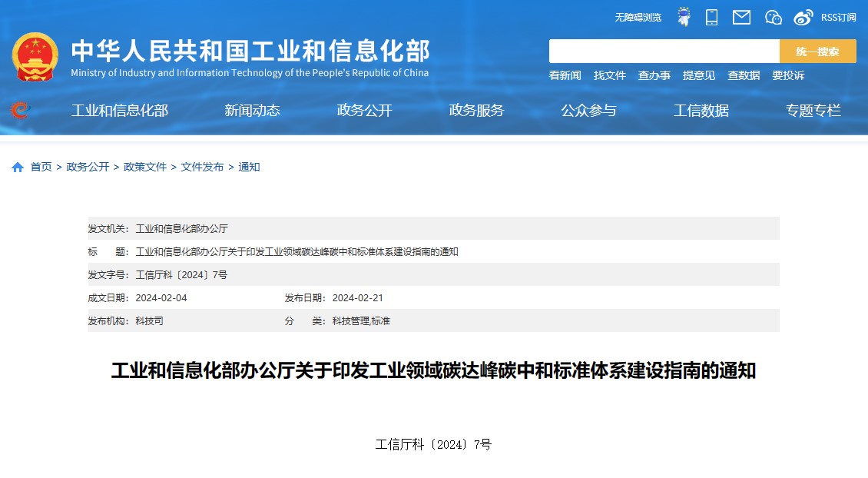The width and height of the screenshot is (868, 478).
Task: Click the envelope mail icon
Action: pyautogui.click(x=741, y=17)
